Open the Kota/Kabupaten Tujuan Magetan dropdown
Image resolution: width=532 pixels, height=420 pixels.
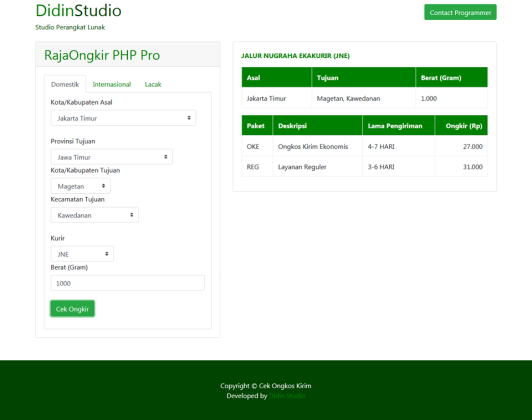click(80, 186)
